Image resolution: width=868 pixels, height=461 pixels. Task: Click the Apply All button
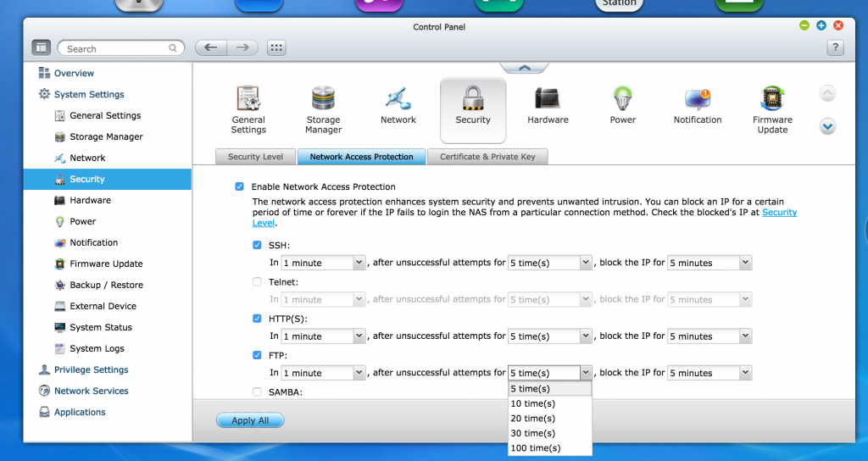click(x=250, y=420)
